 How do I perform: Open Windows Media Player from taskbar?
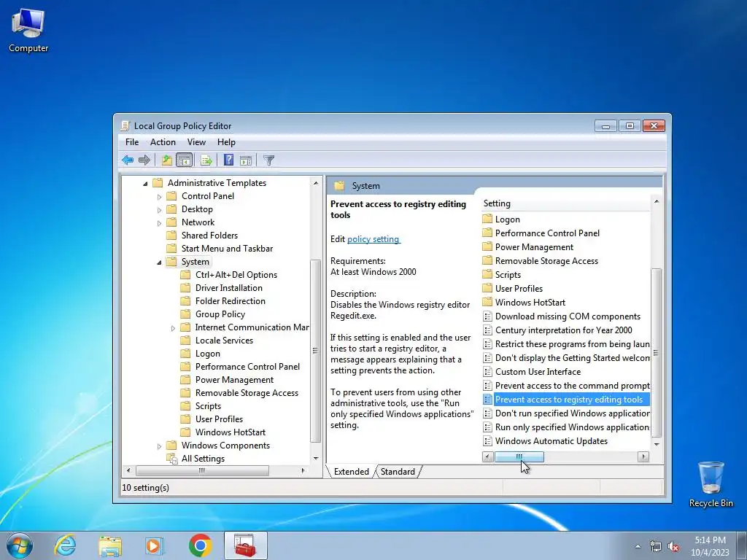[x=155, y=545]
